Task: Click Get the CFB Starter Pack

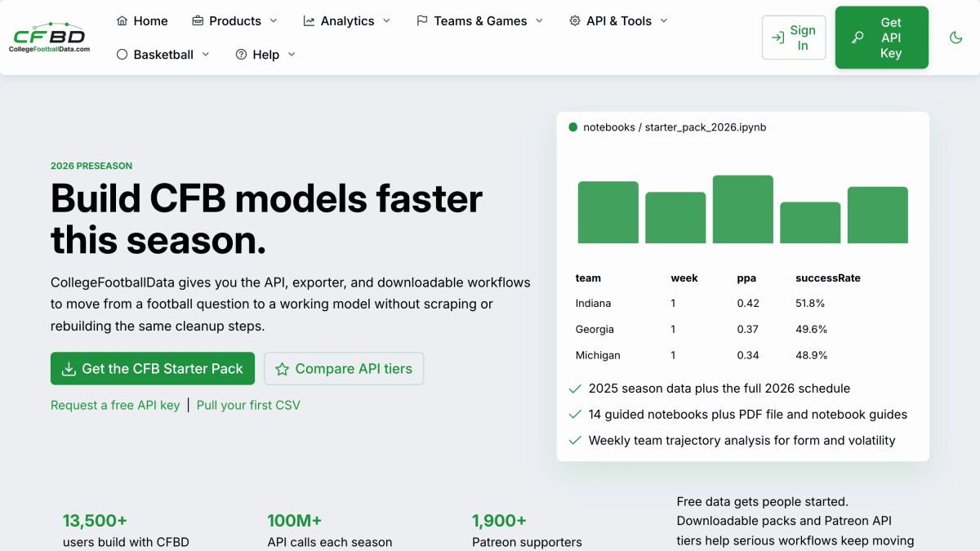Action: pos(153,369)
